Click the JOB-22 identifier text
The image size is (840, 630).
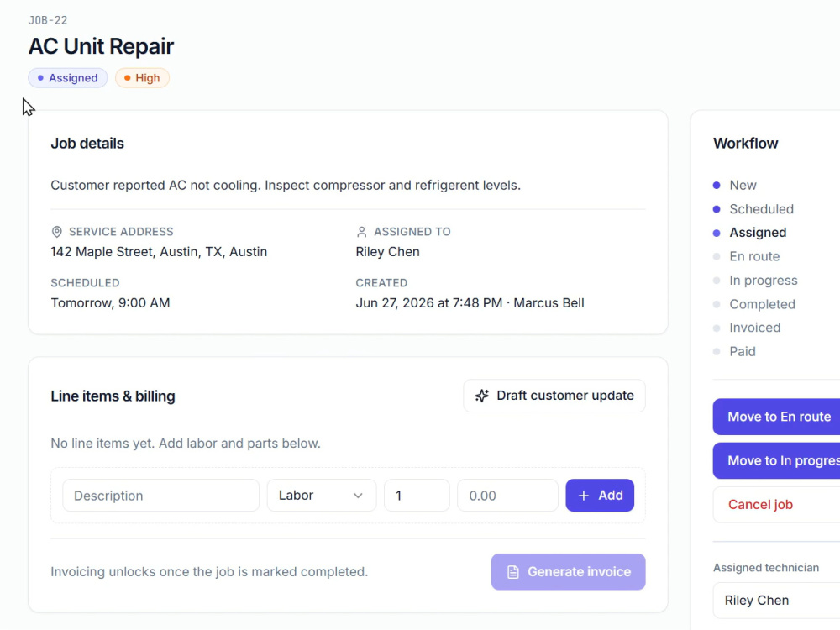(48, 20)
